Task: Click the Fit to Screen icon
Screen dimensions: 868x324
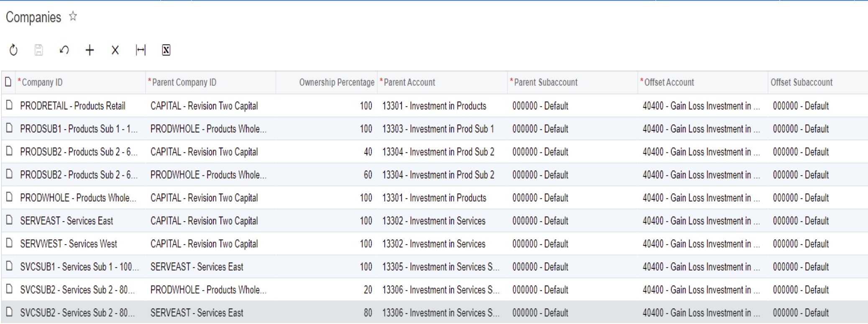Action: coord(141,50)
